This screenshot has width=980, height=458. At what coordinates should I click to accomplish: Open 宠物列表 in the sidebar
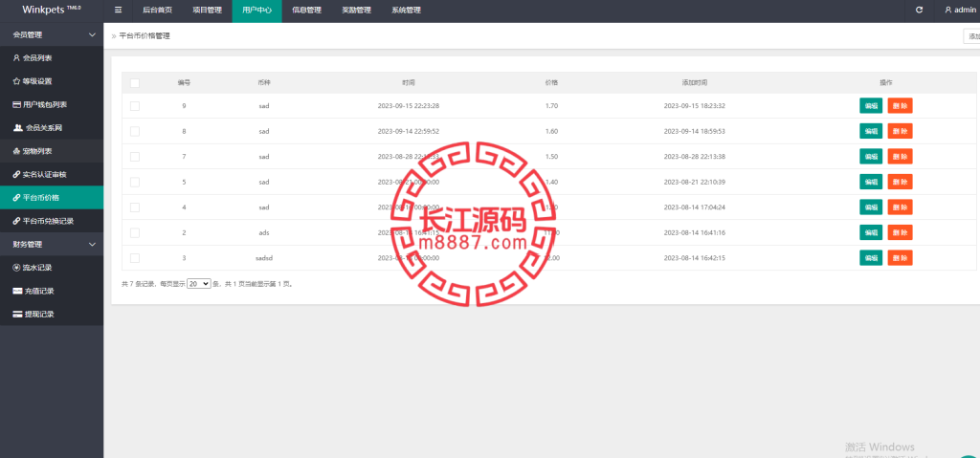pos(52,151)
